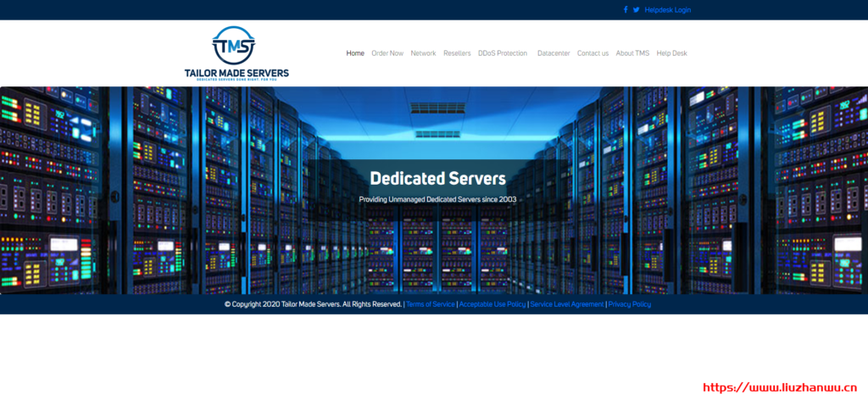The width and height of the screenshot is (868, 405).
Task: Navigate to the Datacenter page
Action: click(x=554, y=53)
